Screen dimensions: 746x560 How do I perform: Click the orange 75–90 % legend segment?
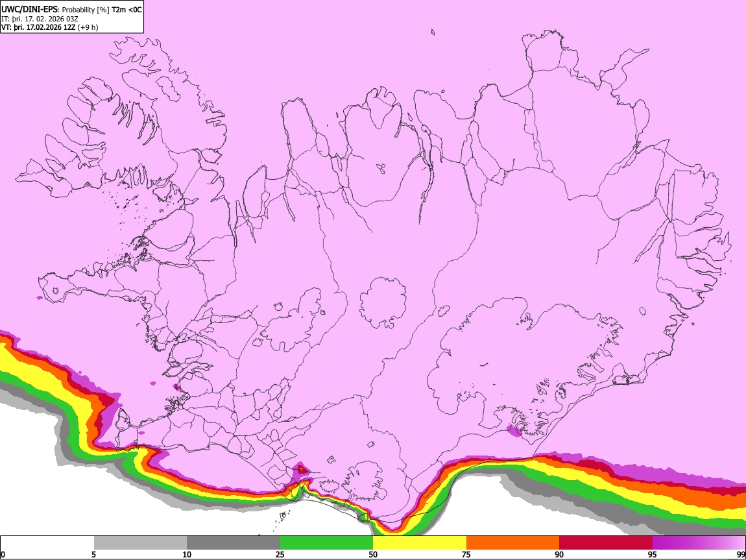[x=513, y=543]
